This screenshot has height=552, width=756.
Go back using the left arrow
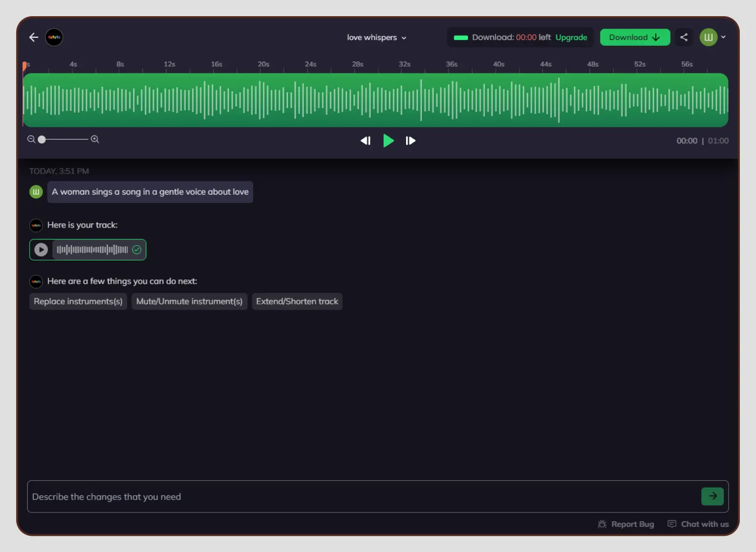(33, 37)
